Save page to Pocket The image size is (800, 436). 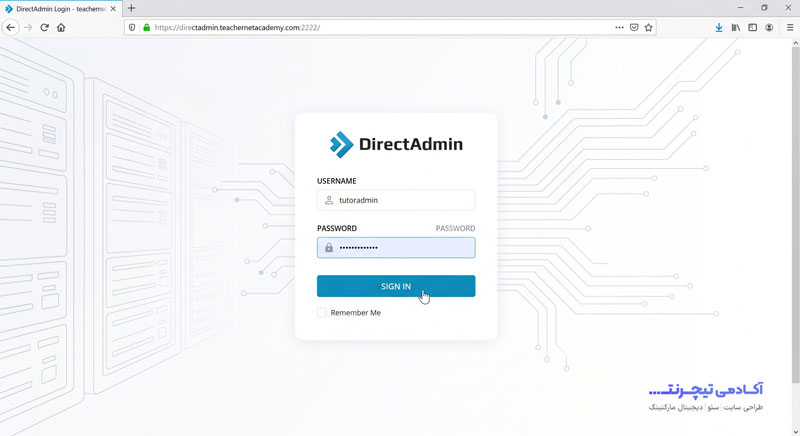(634, 28)
